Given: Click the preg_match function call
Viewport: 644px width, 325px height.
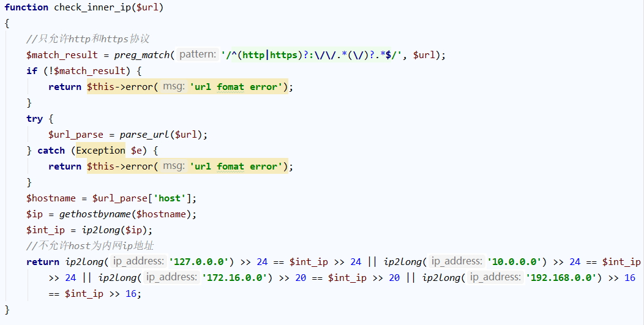Looking at the screenshot, I should (141, 55).
